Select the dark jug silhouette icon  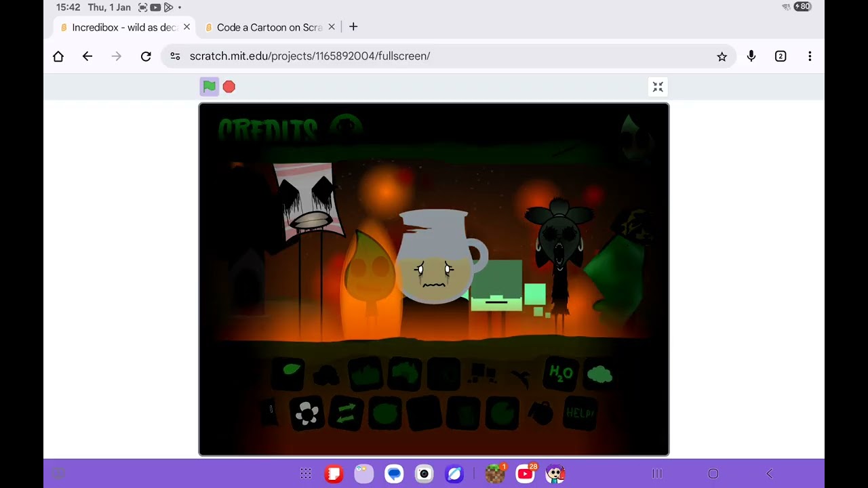541,413
